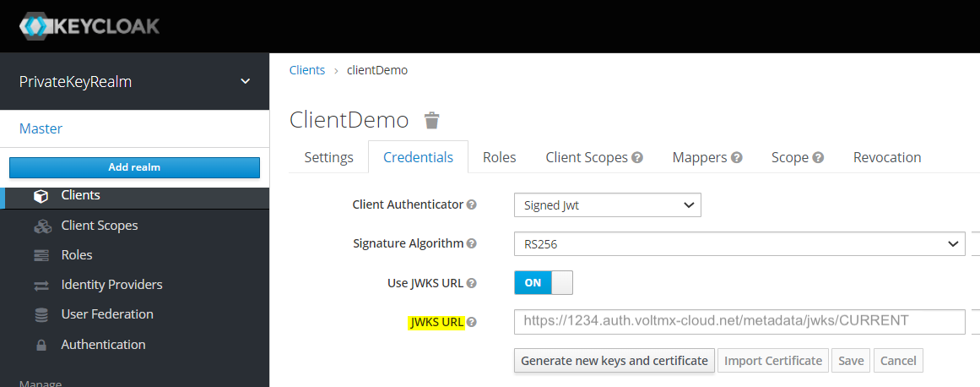
Task: Open the Mappers tab
Action: tap(707, 157)
